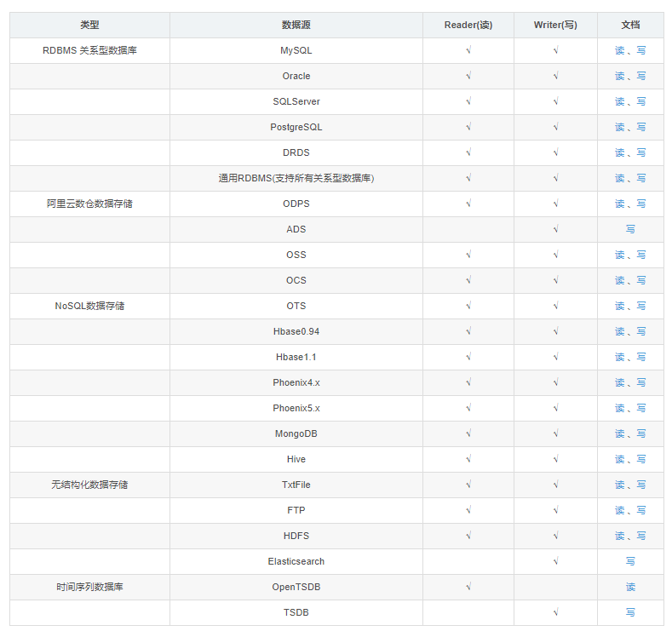Open the 通用RDBMS read doc link
The height and width of the screenshot is (637, 672).
click(620, 178)
